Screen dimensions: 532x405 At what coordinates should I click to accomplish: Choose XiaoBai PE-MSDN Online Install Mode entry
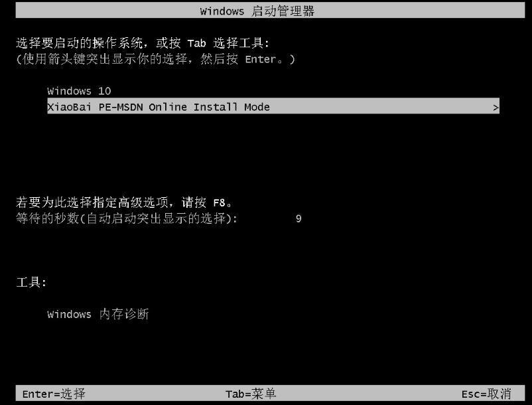tap(273, 106)
